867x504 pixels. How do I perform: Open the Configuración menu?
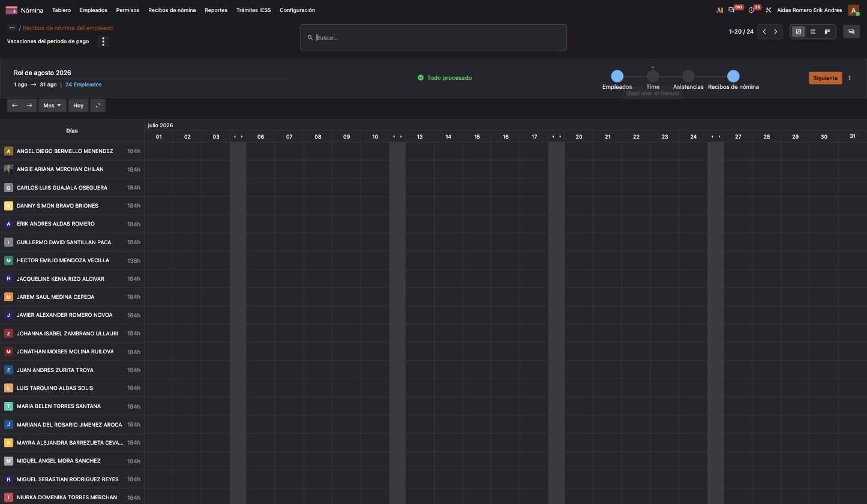tap(297, 10)
